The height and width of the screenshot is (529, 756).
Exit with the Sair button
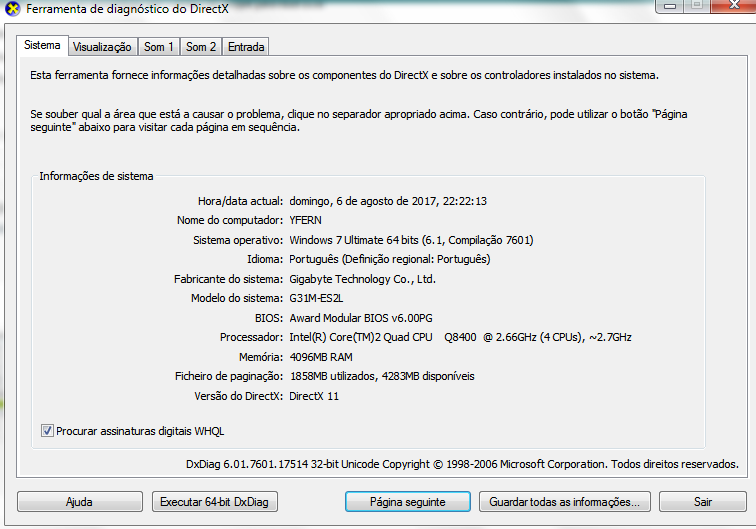coord(702,502)
